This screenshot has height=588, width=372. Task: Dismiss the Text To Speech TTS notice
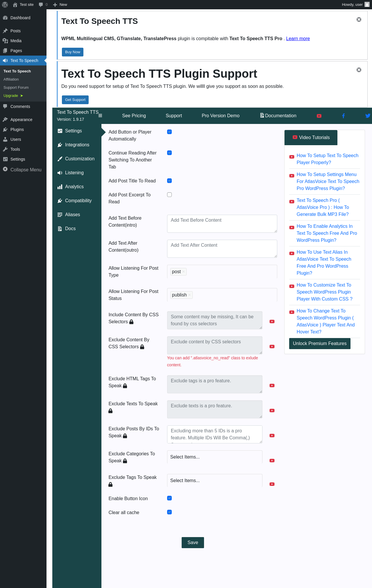[359, 19]
